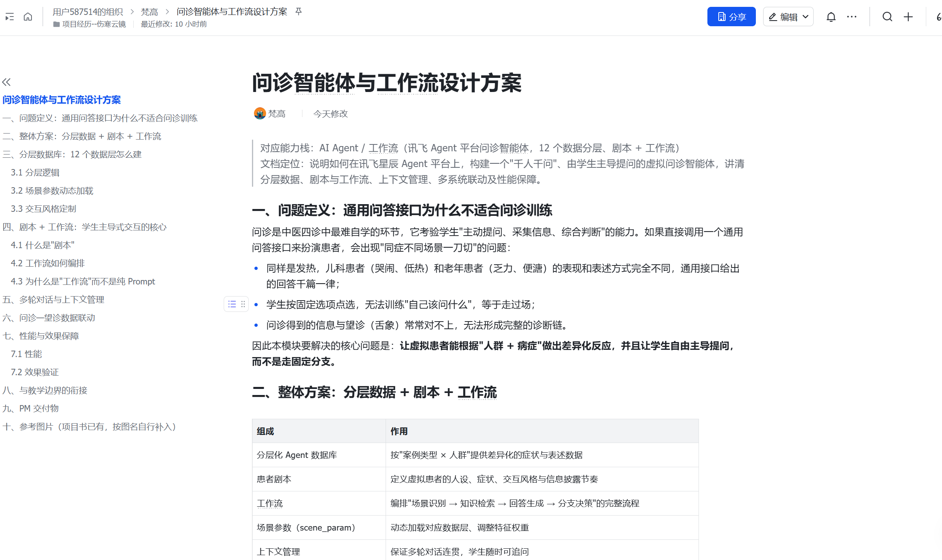Jump to outline section 一、问题定义
Viewport: 942px width, 560px height.
tap(100, 118)
